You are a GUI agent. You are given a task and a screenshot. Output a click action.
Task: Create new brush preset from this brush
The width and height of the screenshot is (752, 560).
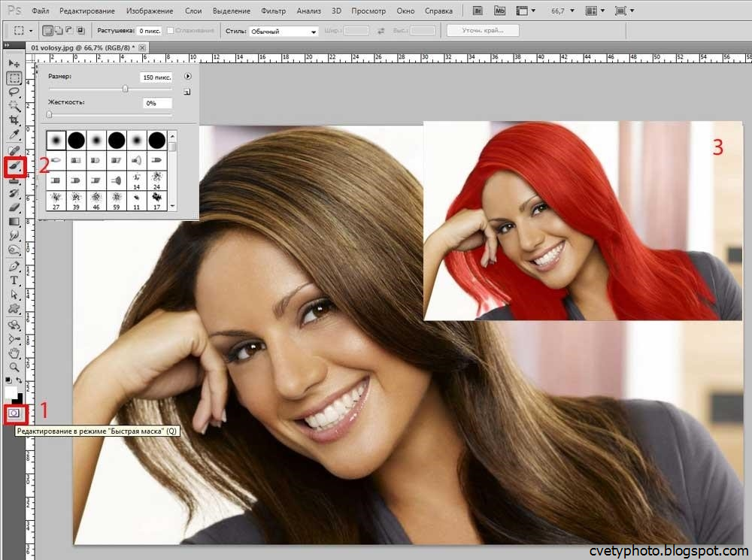187,92
